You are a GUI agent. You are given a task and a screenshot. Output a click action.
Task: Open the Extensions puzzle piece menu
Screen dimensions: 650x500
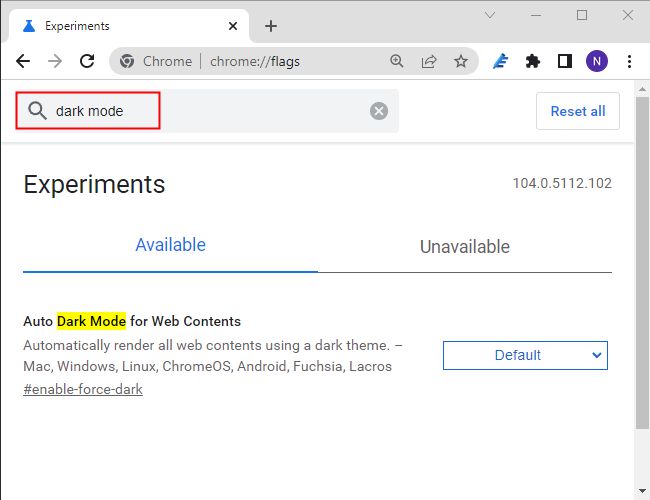[533, 61]
